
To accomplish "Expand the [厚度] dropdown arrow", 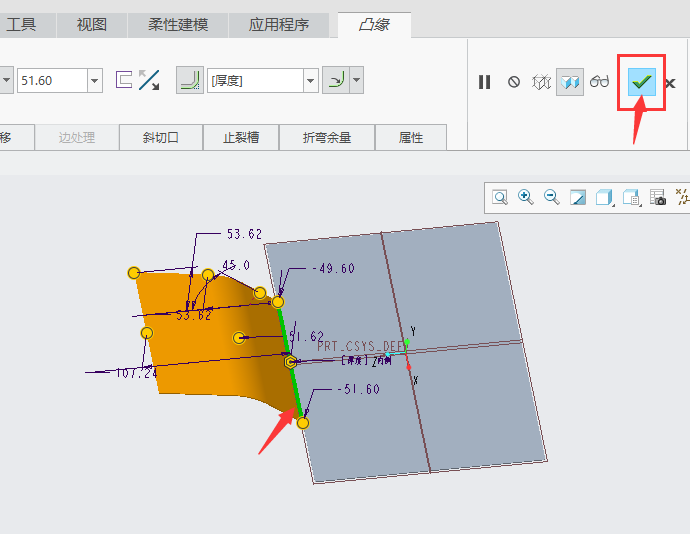I will [x=311, y=81].
